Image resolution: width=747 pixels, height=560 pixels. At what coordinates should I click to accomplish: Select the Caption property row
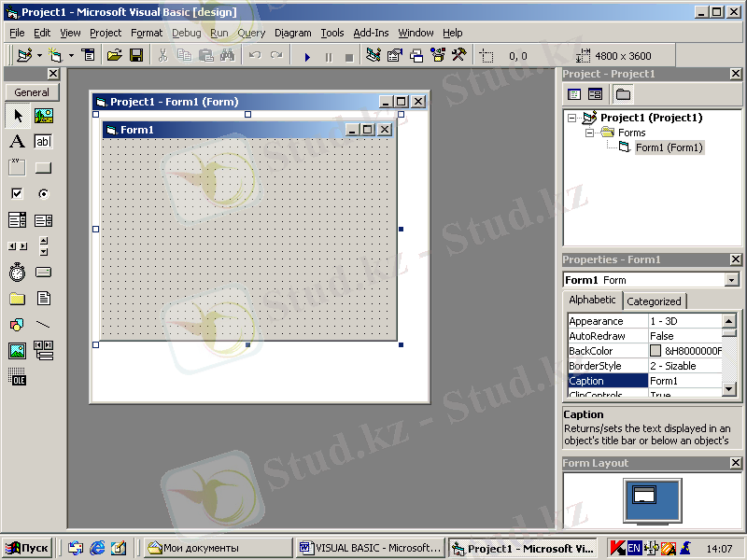645,381
